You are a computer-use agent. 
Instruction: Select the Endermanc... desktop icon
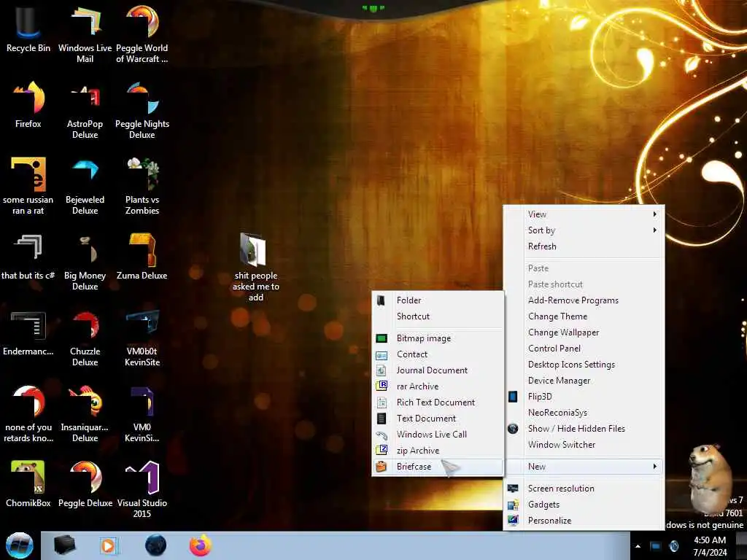click(28, 332)
